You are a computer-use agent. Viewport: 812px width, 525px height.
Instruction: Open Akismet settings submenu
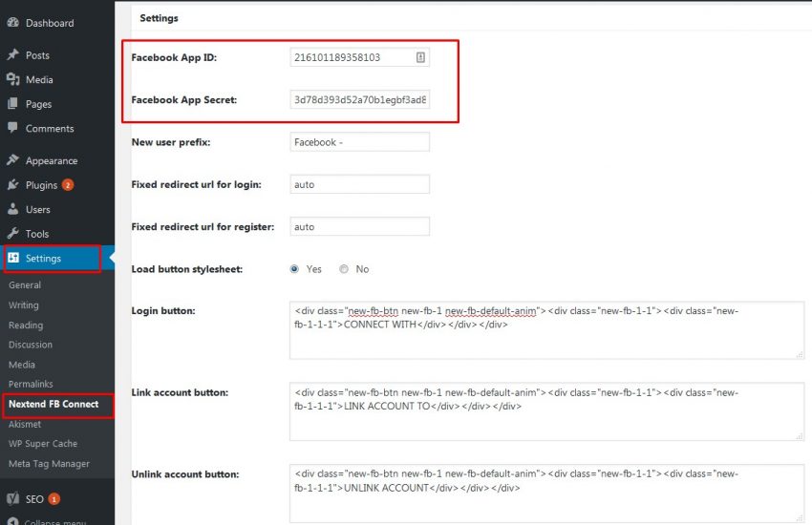(24, 424)
